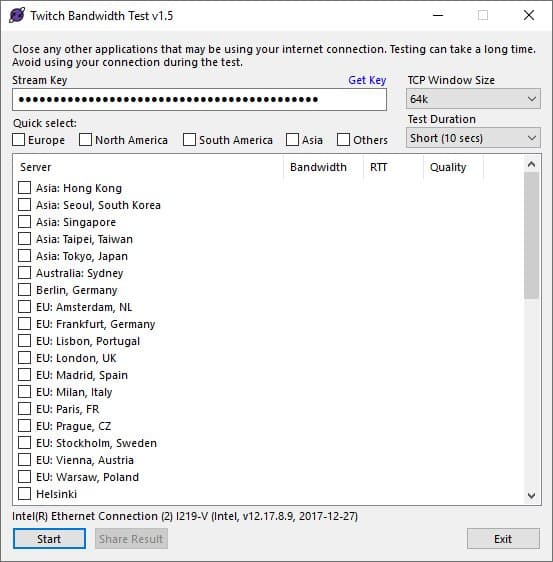Click the server list scrollbar thumb

[x=531, y=235]
